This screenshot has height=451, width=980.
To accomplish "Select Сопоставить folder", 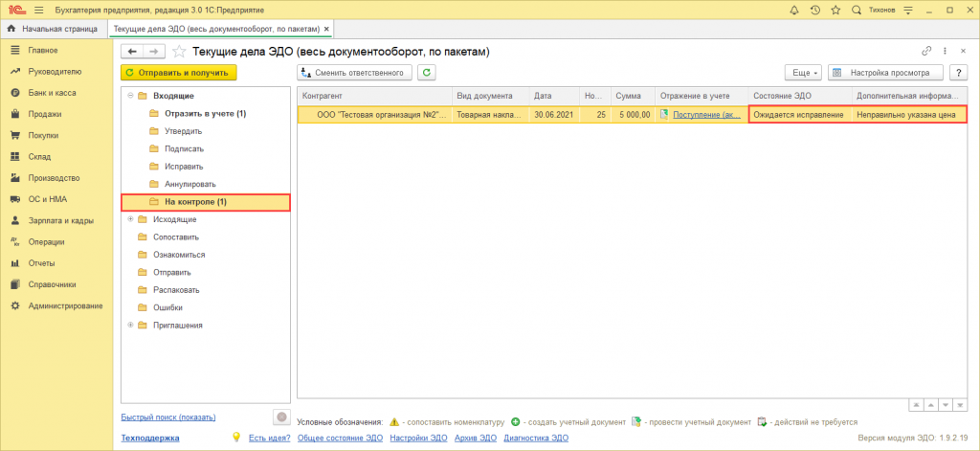I will pos(176,237).
